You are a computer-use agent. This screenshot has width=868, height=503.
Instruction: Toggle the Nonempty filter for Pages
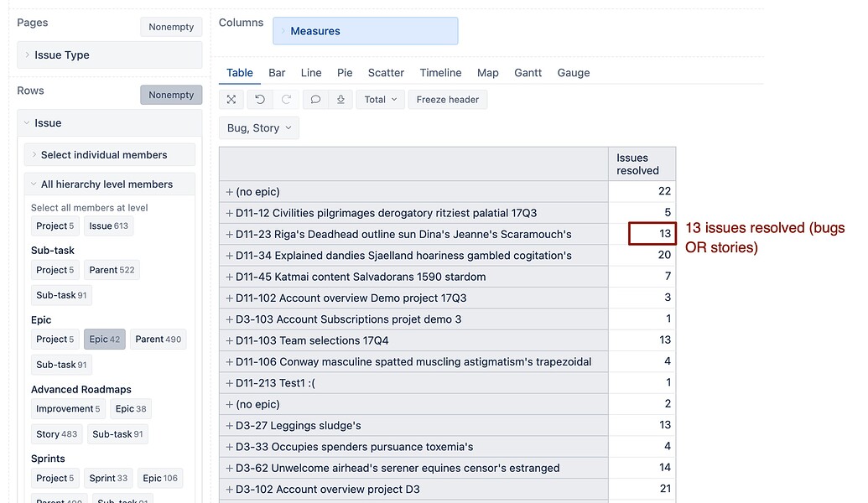point(171,27)
